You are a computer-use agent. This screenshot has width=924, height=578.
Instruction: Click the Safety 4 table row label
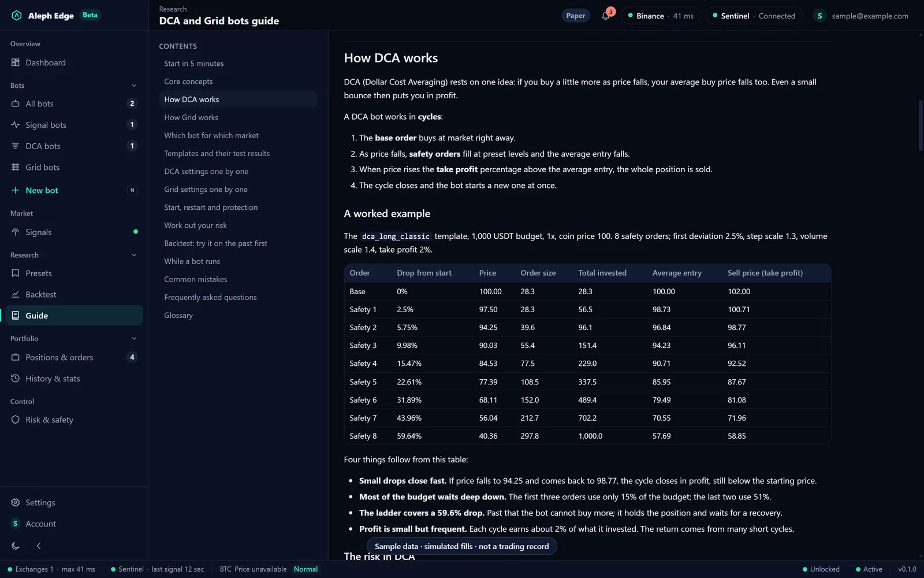coord(363,364)
